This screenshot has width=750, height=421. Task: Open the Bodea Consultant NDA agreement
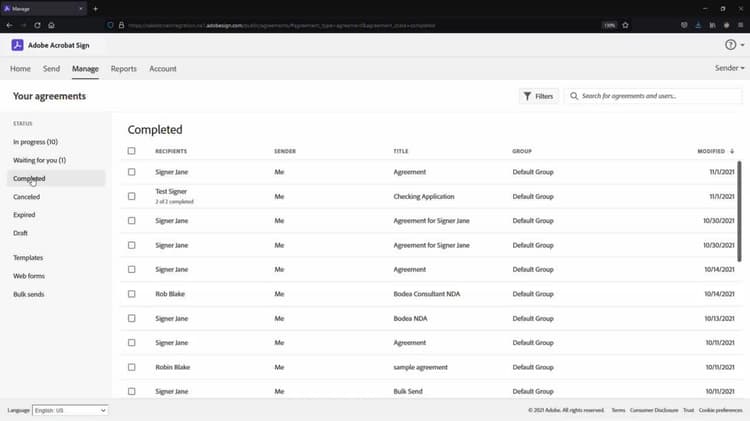pyautogui.click(x=427, y=294)
